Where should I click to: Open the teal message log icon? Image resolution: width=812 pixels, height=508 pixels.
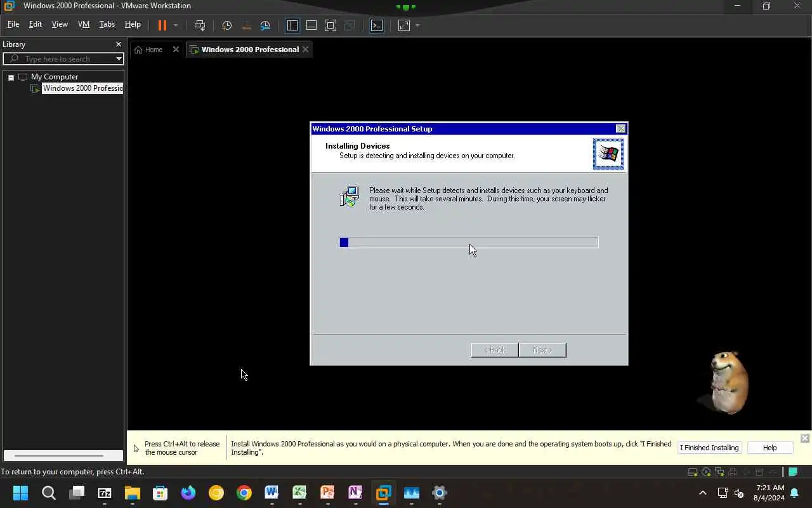point(793,472)
